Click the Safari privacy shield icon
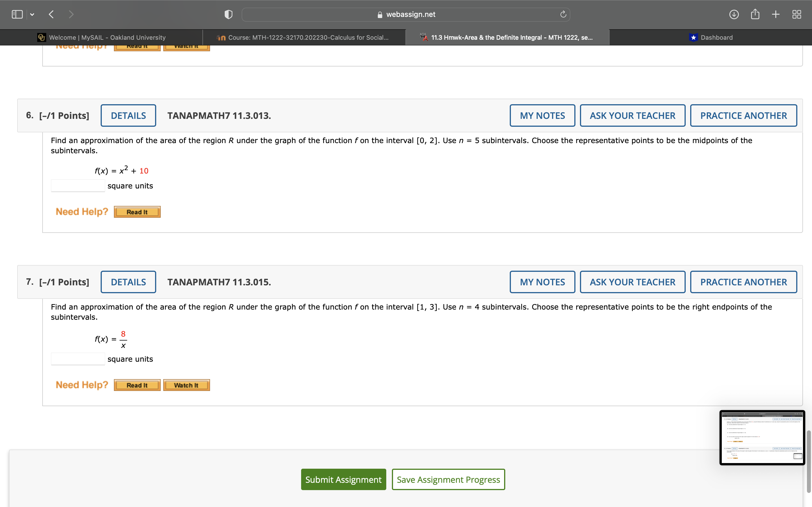 [228, 14]
